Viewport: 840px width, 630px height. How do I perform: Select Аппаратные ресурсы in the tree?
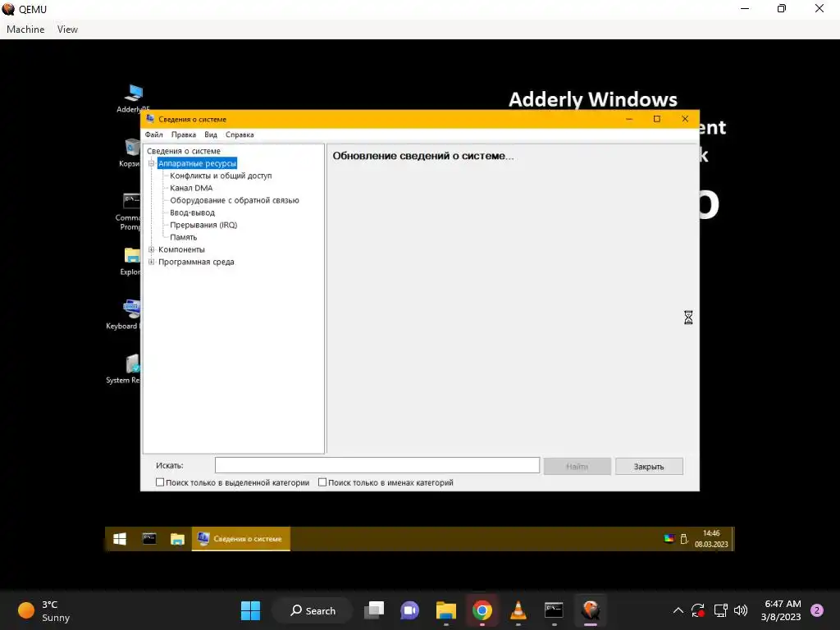pos(197,163)
